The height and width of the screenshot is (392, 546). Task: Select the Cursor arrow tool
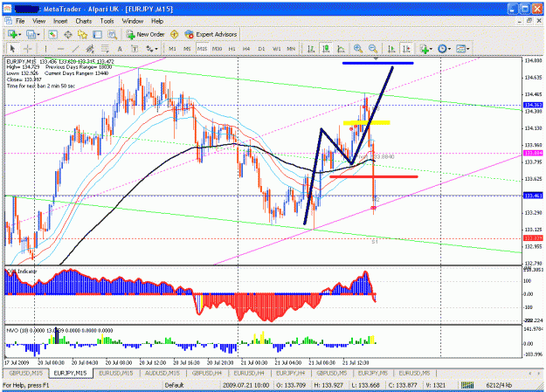13,49
